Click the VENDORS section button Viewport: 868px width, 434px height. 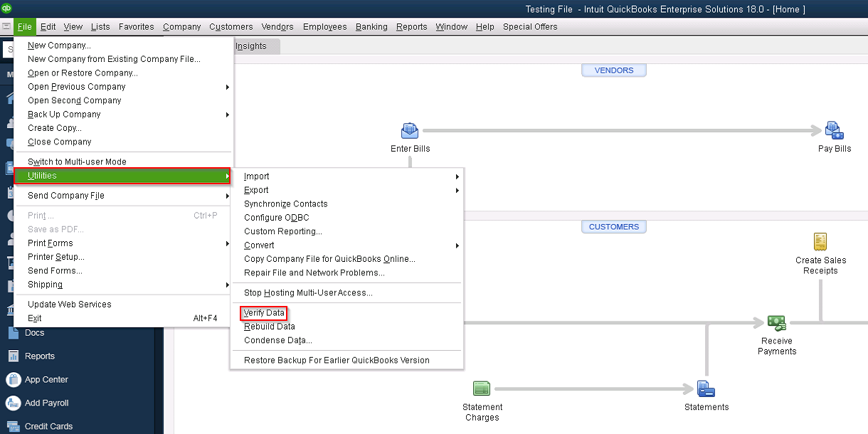click(x=613, y=70)
